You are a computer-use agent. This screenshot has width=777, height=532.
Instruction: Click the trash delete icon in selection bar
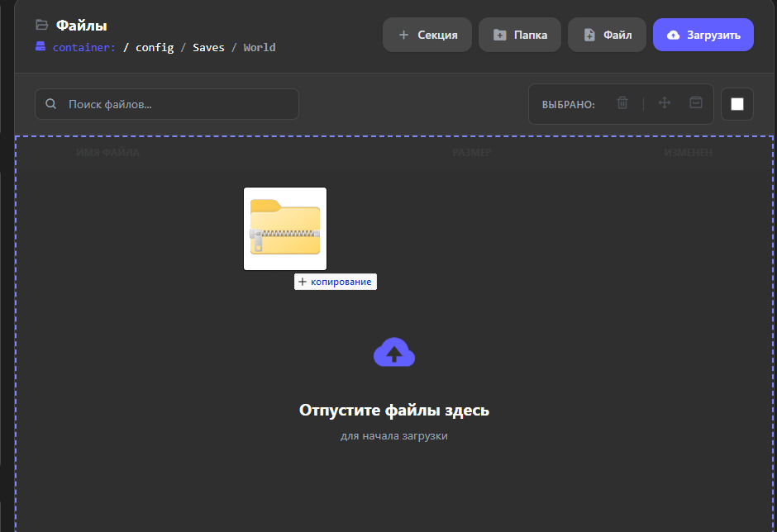(x=622, y=103)
